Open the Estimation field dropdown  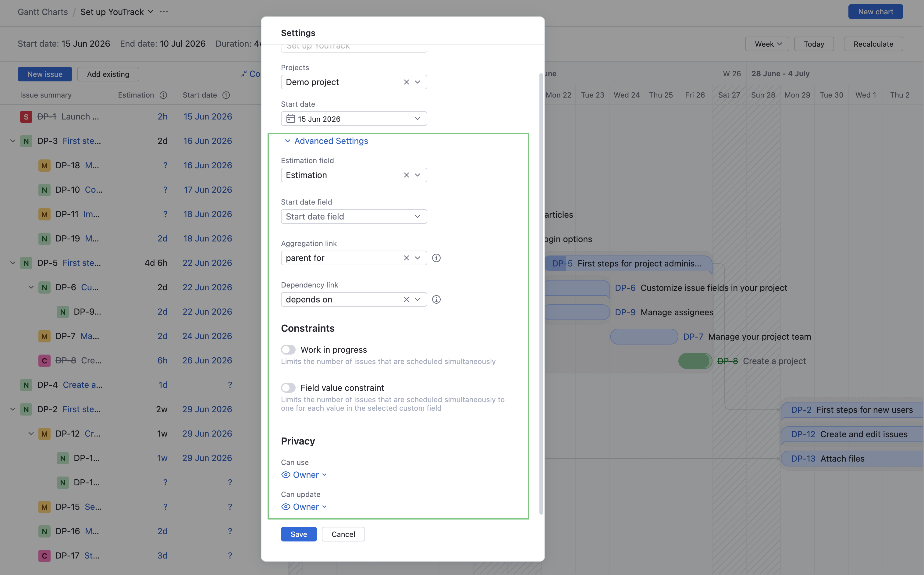pos(417,175)
